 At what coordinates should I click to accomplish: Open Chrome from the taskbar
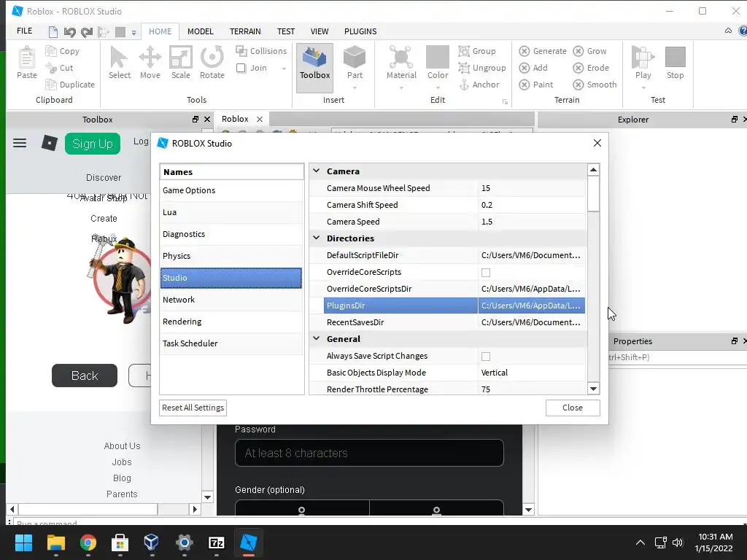(x=88, y=542)
